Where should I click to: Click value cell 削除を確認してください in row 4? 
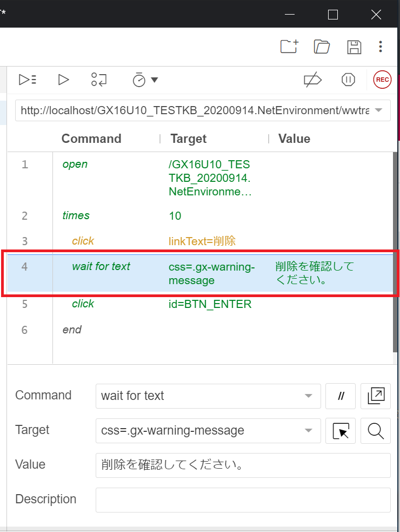pyautogui.click(x=315, y=273)
